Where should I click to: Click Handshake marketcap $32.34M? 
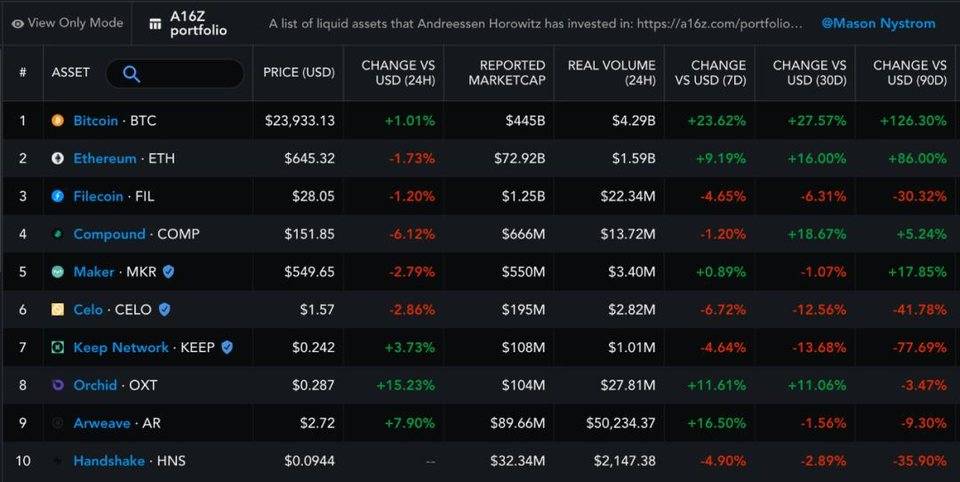tap(518, 461)
